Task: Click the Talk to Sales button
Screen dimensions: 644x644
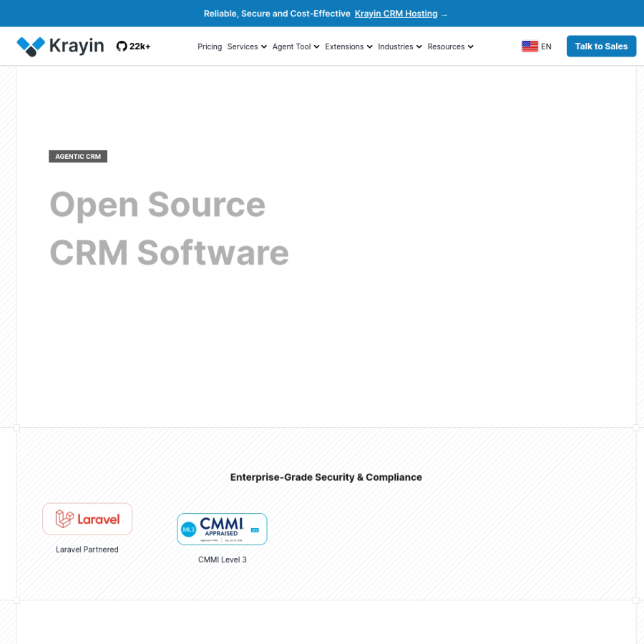Action: pos(601,46)
